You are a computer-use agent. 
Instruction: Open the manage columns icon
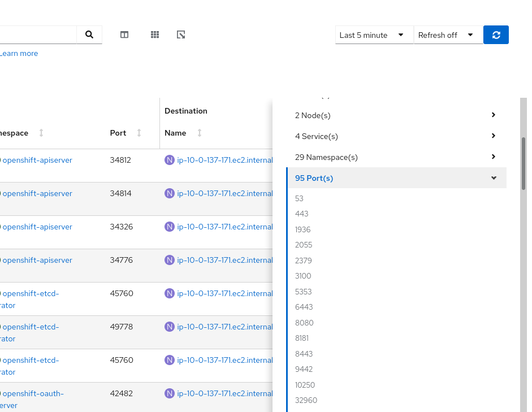[124, 34]
